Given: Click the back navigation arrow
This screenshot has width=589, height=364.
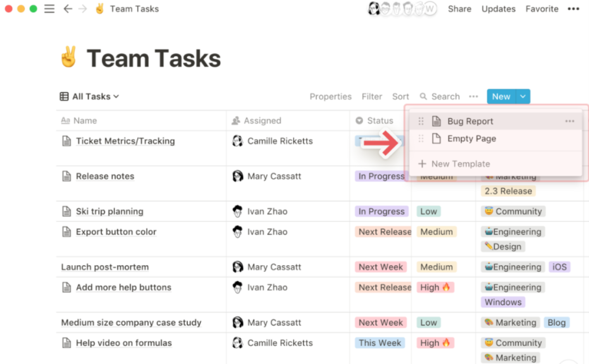Looking at the screenshot, I should (68, 9).
